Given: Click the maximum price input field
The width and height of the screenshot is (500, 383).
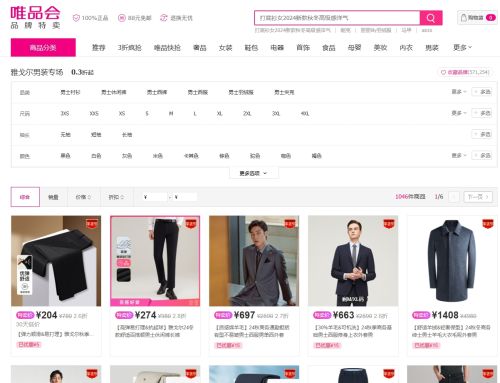Looking at the screenshot, I should click(185, 197).
